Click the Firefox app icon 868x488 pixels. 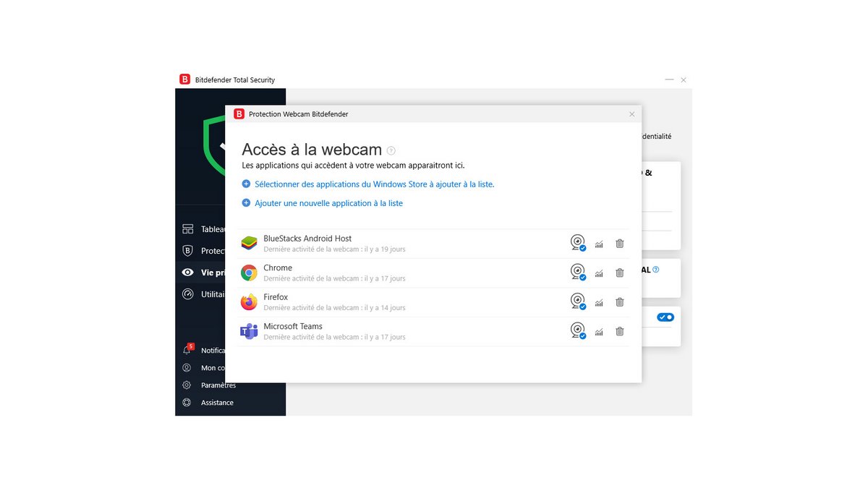point(249,302)
